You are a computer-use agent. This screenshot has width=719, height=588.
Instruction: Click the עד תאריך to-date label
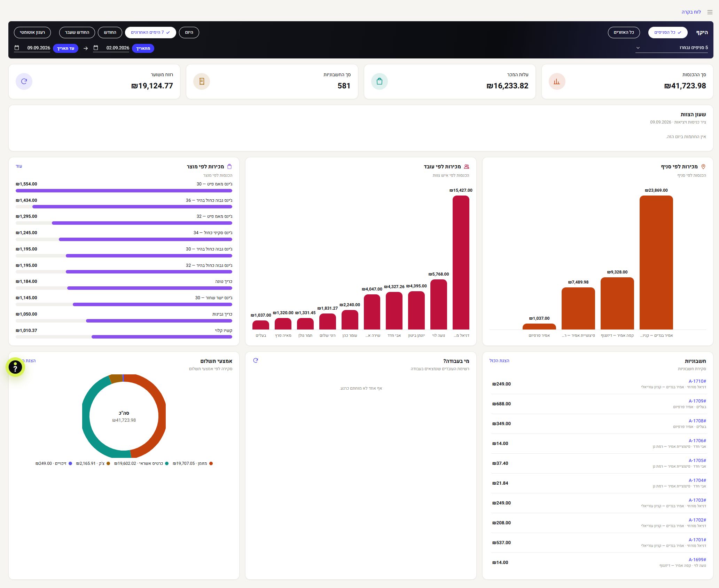tap(65, 48)
